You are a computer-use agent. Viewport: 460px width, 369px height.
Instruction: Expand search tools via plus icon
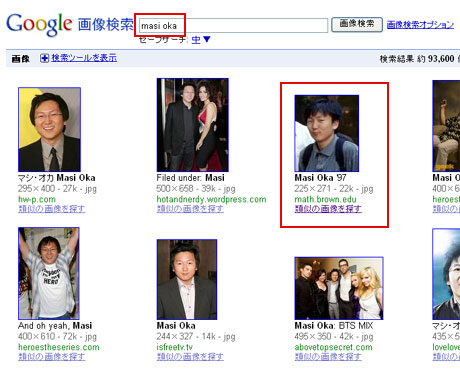(x=44, y=58)
